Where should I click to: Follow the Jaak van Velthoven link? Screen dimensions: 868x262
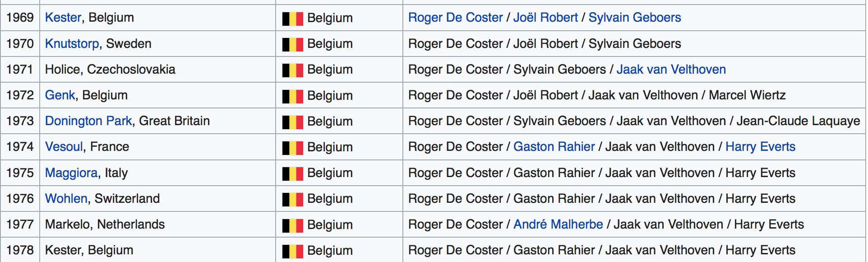[x=671, y=70]
